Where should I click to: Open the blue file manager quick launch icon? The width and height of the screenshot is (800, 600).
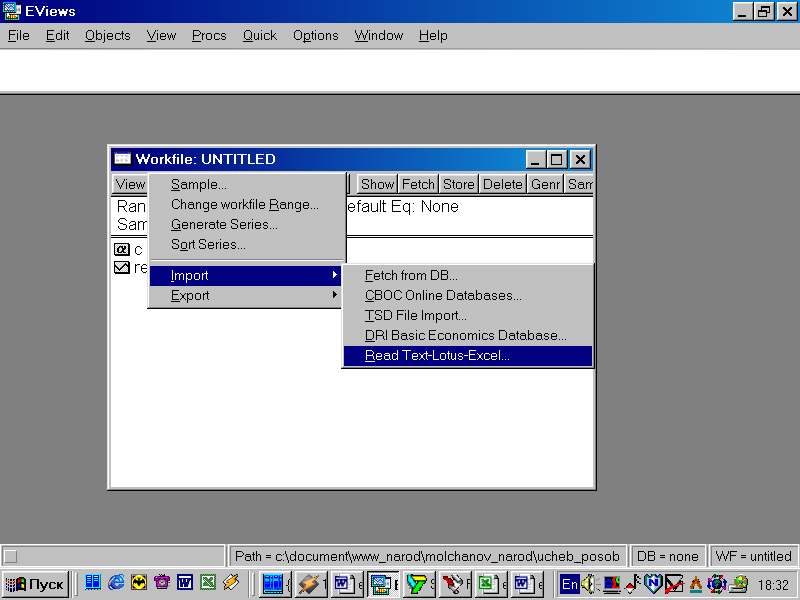pos(93,582)
